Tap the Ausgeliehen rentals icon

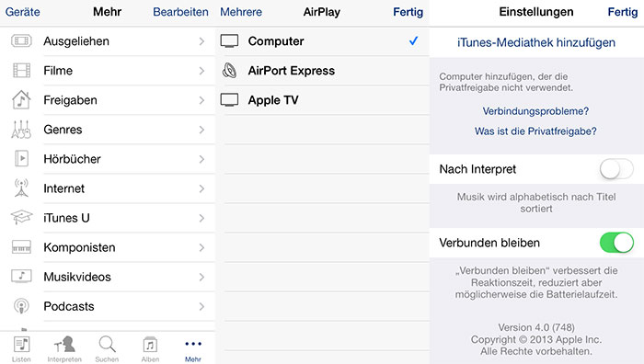pos(21,41)
